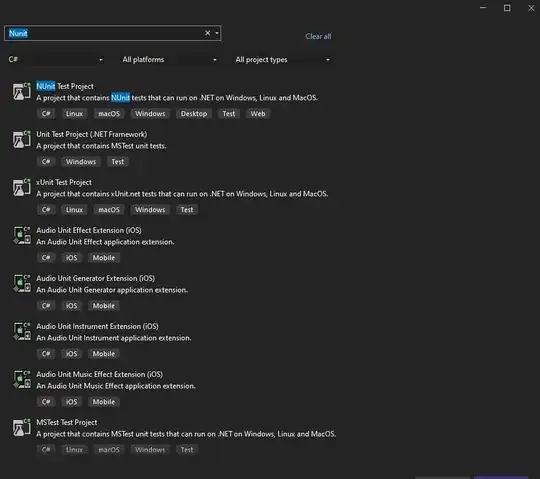The height and width of the screenshot is (479, 540).
Task: Click the Linux tag under xUnit Test Project
Action: click(74, 210)
